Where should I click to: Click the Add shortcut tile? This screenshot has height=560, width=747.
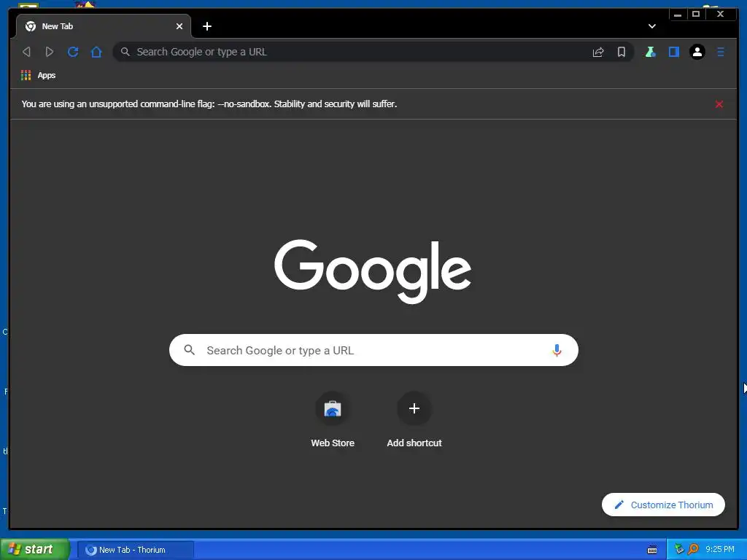tap(414, 420)
